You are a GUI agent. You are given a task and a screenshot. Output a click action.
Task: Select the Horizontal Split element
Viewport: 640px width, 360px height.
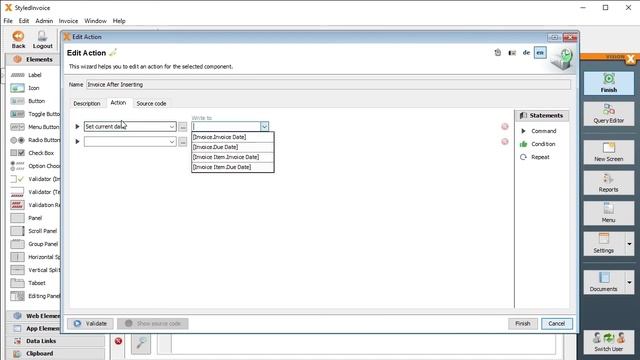[35, 257]
